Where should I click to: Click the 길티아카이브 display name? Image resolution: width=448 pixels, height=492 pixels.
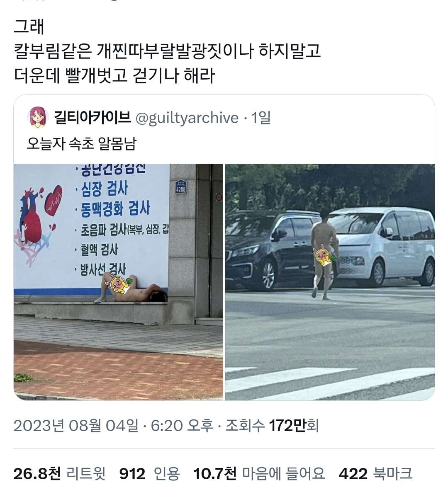click(93, 117)
